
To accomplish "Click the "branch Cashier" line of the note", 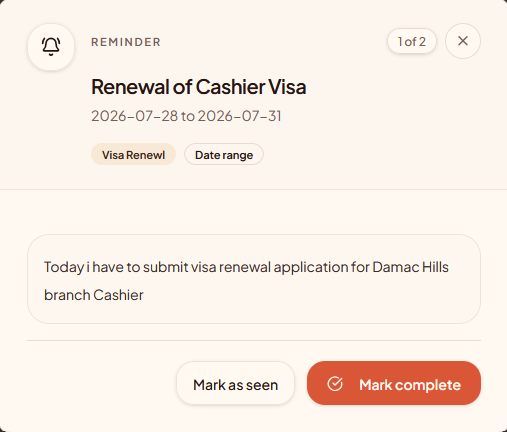I will pyautogui.click(x=94, y=295).
